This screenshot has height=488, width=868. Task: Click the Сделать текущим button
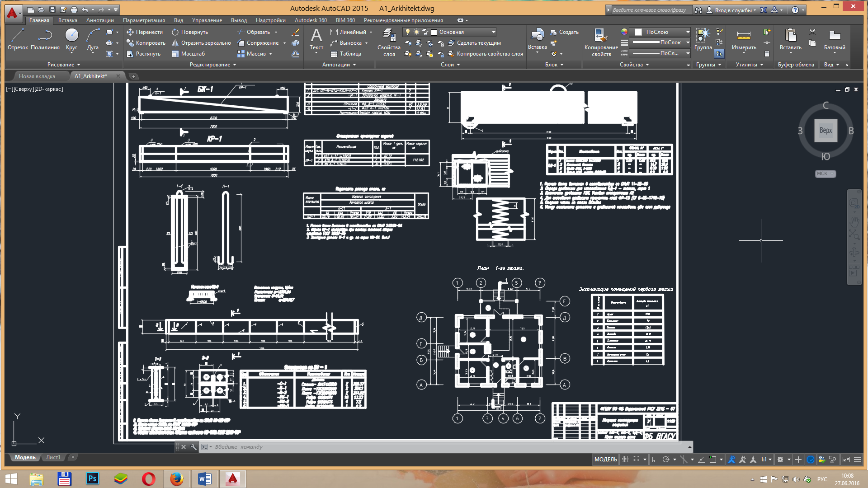point(474,43)
